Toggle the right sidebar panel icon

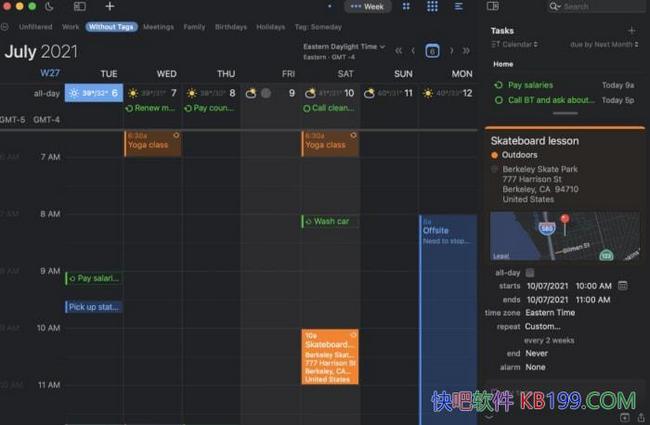click(493, 6)
